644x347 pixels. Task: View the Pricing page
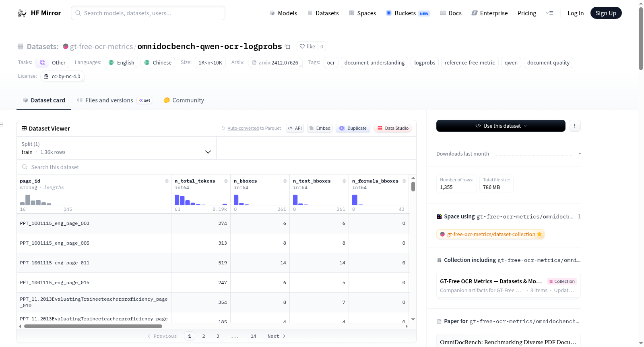coord(527,13)
